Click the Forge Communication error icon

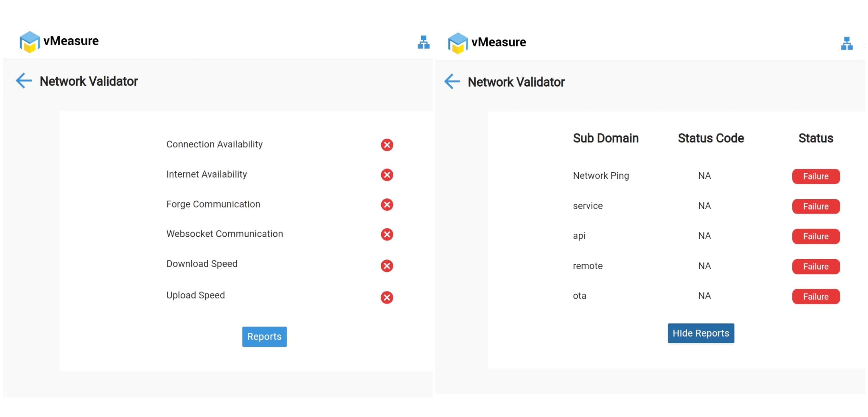pyautogui.click(x=387, y=205)
